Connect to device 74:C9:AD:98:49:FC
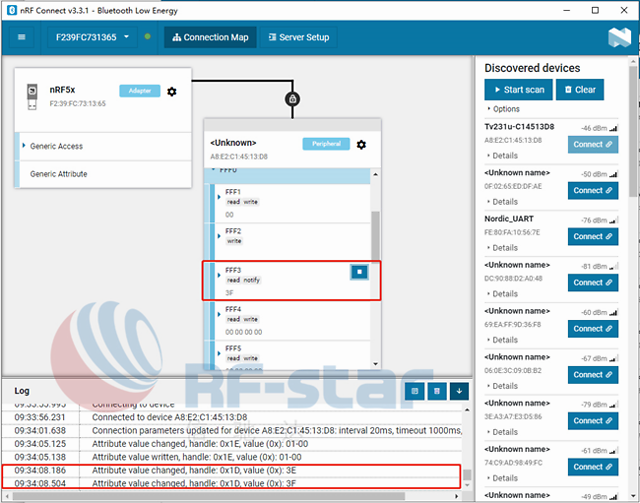Image resolution: width=640 pixels, height=503 pixels. (593, 467)
